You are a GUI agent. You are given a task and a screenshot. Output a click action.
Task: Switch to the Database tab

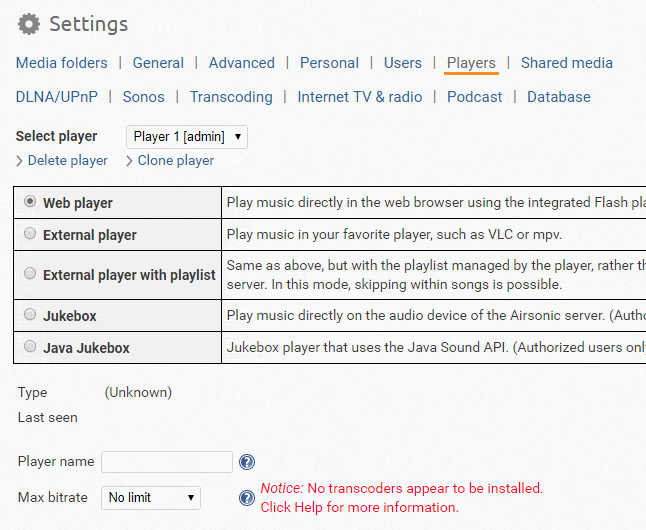pos(559,97)
